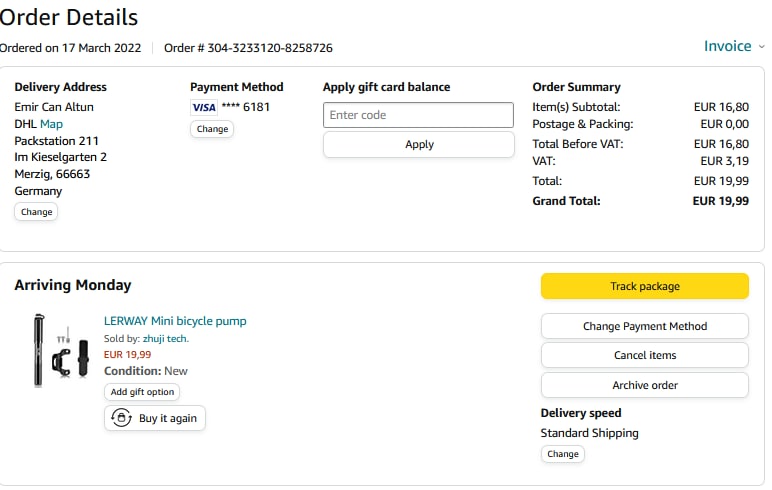
Task: Click the Invoice dropdown chevron arrow
Action: point(761,47)
